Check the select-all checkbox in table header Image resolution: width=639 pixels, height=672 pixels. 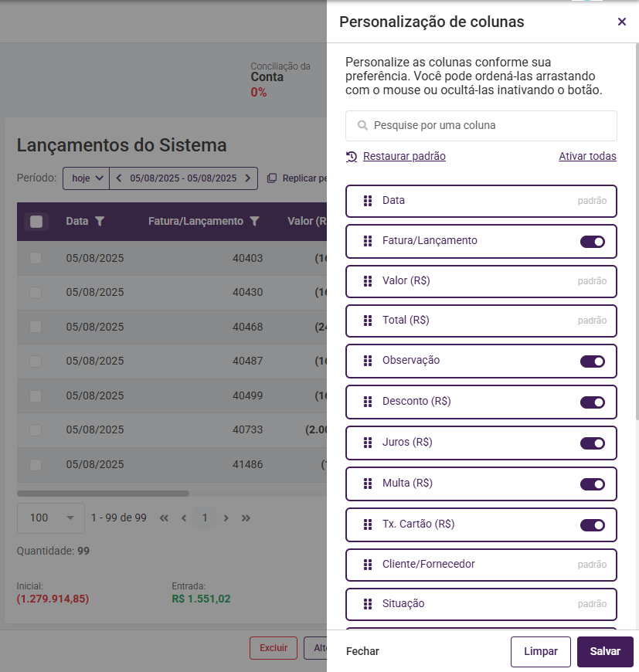36,222
